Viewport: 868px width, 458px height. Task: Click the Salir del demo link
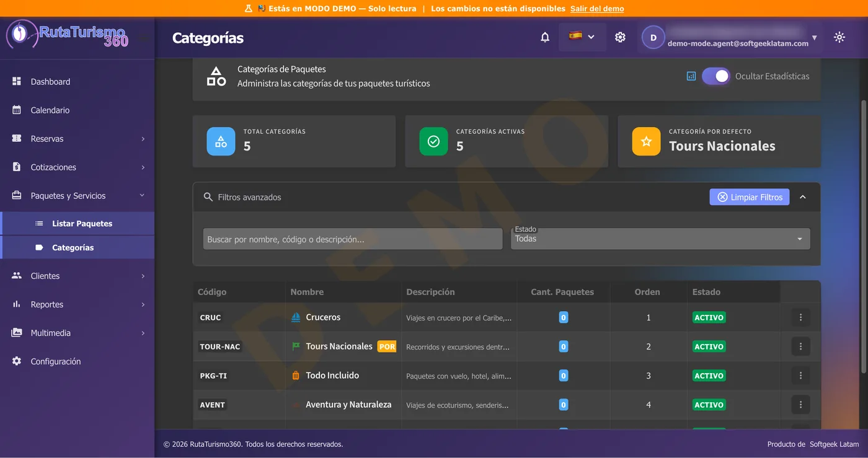(x=597, y=9)
